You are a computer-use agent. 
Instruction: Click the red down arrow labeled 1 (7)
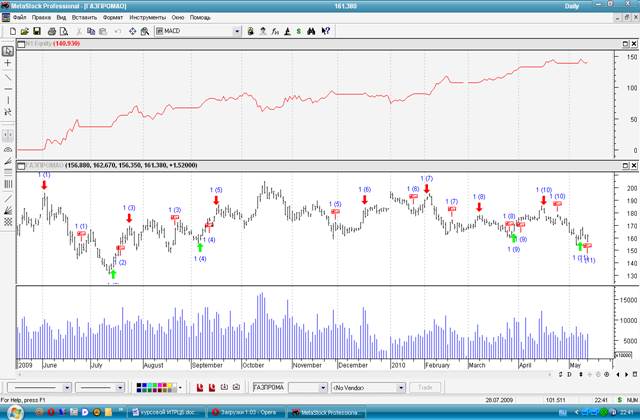427,189
